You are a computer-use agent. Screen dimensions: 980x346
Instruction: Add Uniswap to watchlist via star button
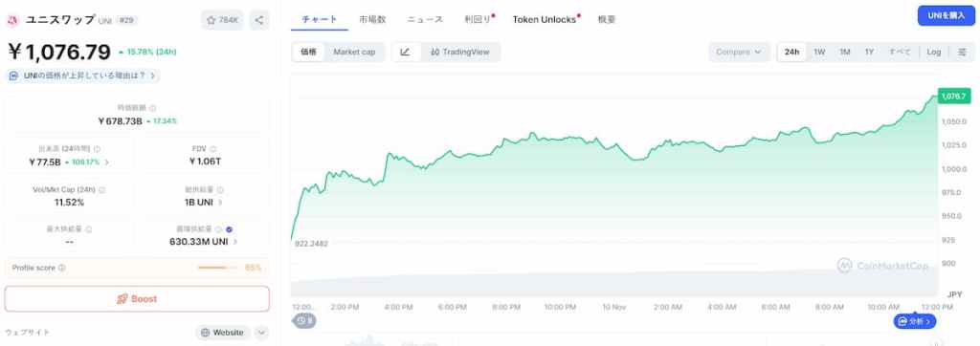point(222,20)
